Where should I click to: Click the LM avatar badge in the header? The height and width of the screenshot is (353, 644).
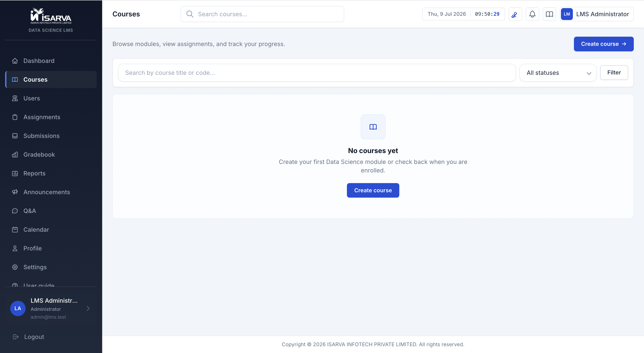click(567, 14)
